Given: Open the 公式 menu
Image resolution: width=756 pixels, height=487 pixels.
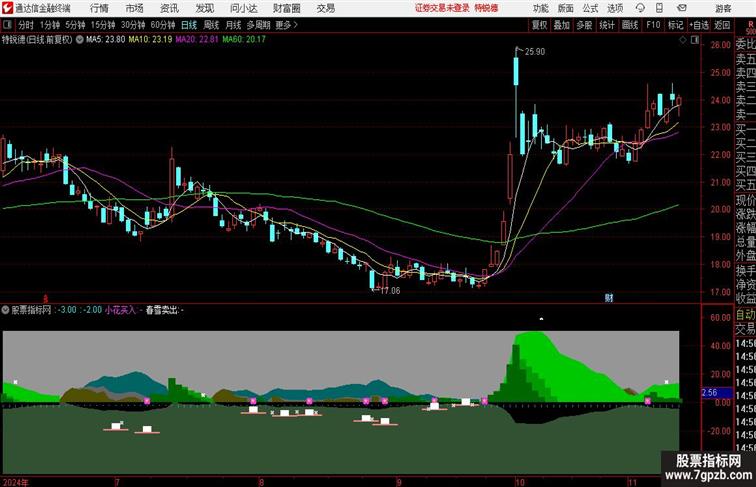Looking at the screenshot, I should click(x=590, y=8).
